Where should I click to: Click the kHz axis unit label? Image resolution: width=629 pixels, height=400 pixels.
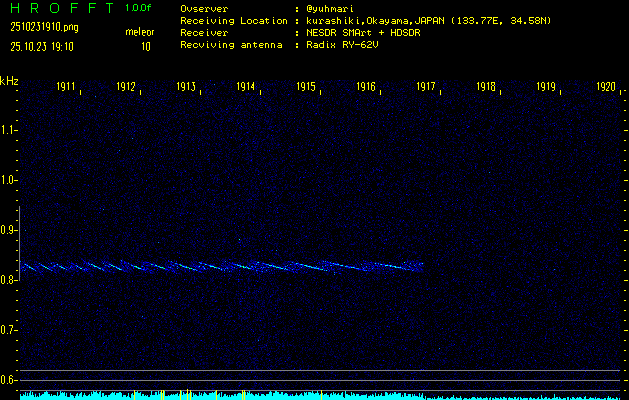tap(9, 81)
